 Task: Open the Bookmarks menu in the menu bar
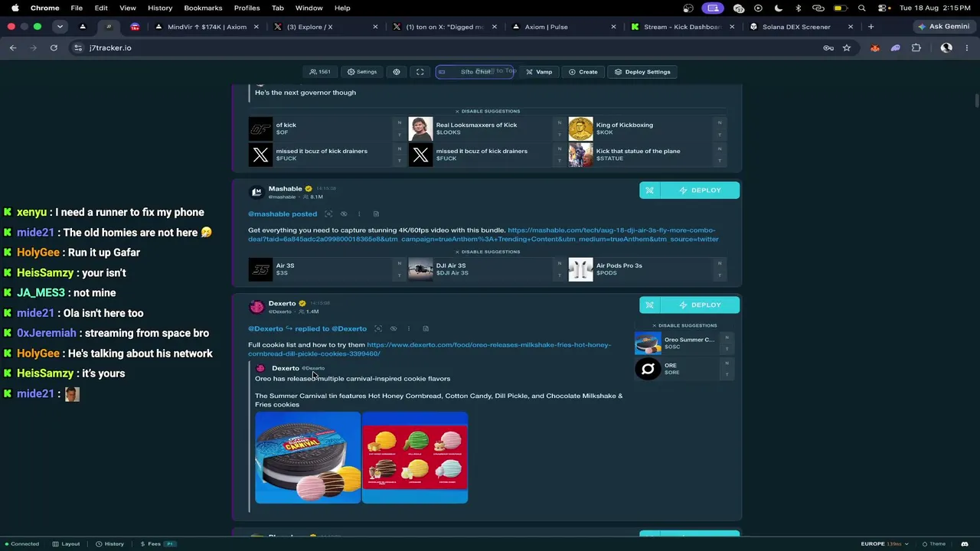(x=203, y=8)
